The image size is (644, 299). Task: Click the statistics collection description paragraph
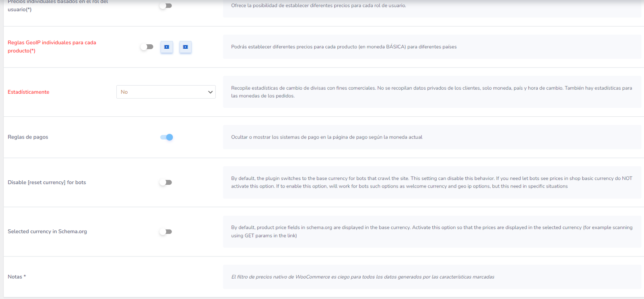pos(431,92)
